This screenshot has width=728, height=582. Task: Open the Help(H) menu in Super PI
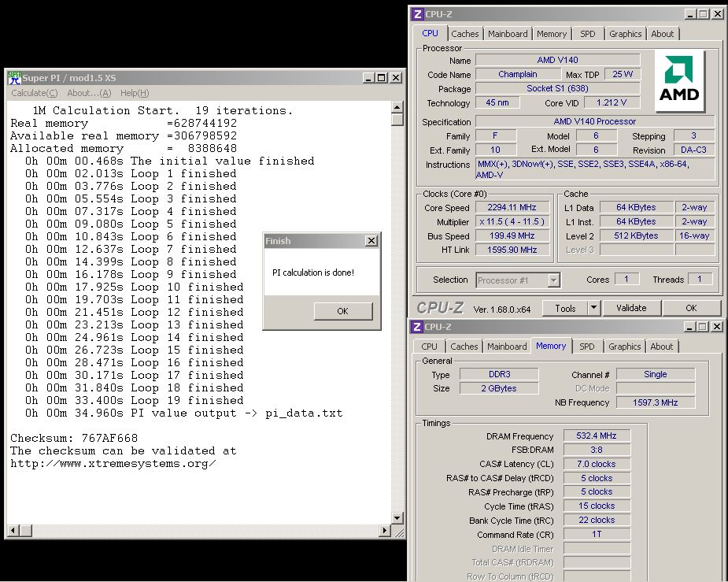[135, 93]
